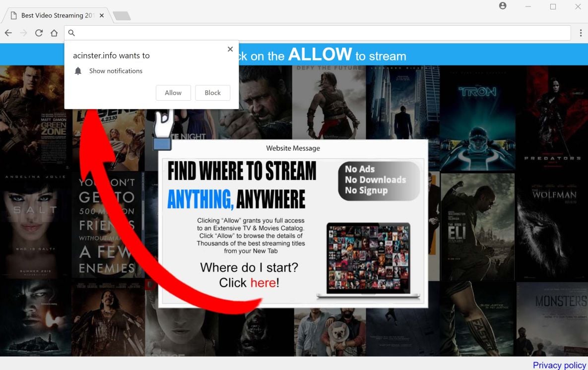Open the Privacy policy link
588x370 pixels.
[x=559, y=365]
